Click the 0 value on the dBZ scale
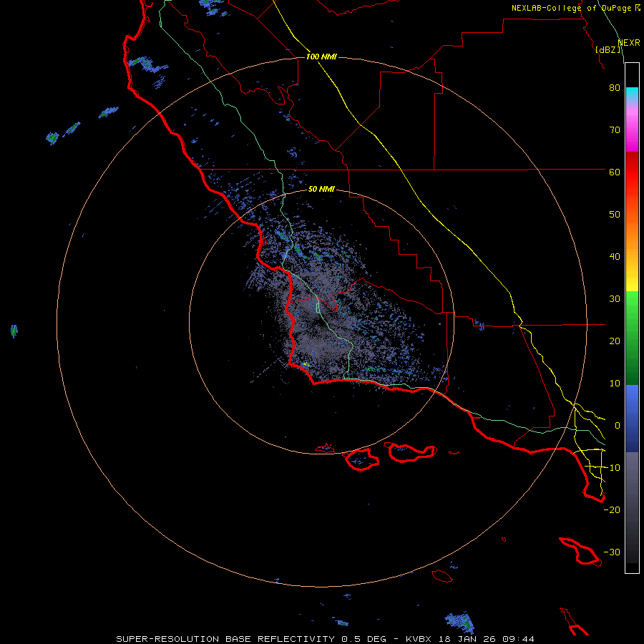 click(x=618, y=426)
